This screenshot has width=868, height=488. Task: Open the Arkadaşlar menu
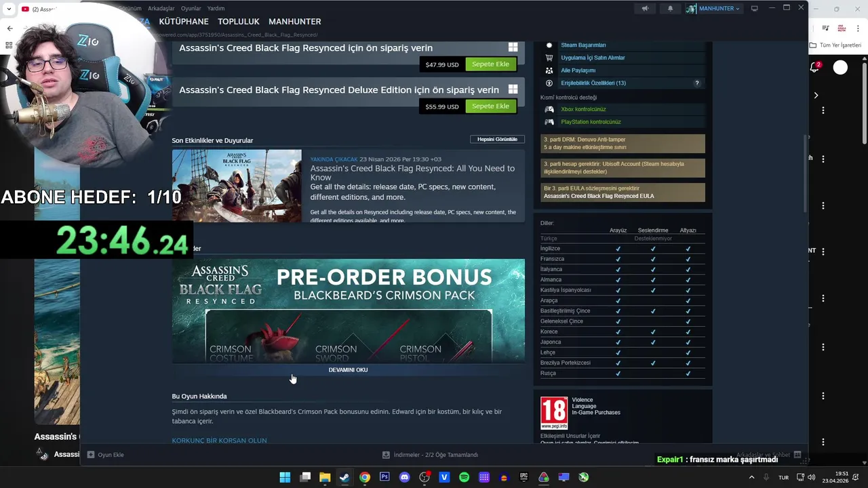[161, 8]
